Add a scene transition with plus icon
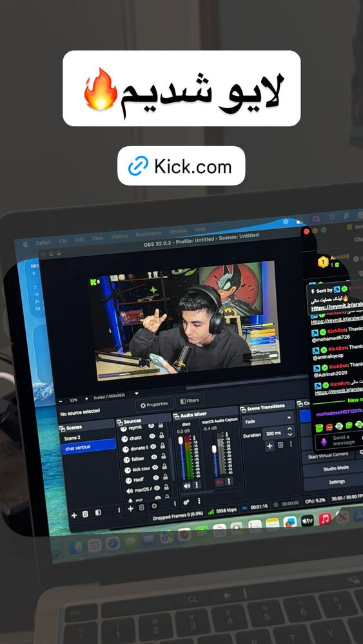 coord(270,446)
